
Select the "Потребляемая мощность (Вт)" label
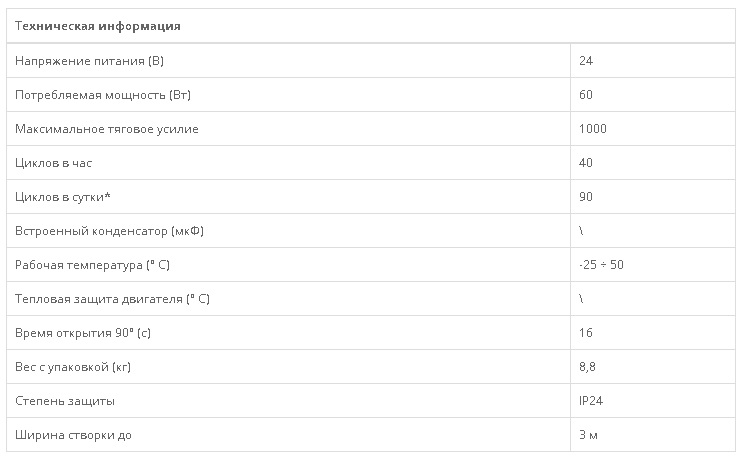click(103, 95)
